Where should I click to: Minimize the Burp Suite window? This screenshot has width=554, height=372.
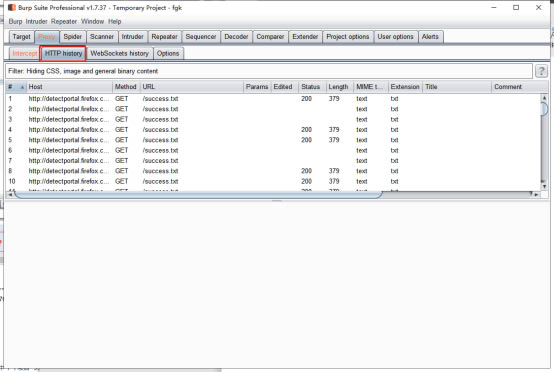point(494,7)
